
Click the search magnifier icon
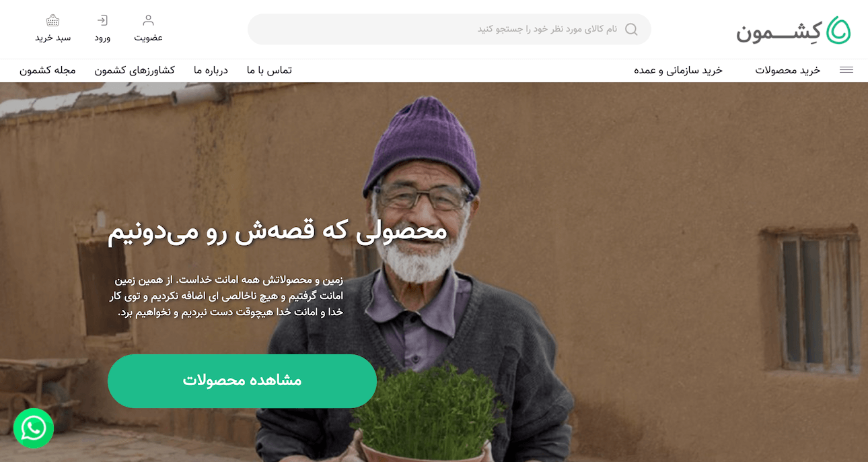tap(631, 29)
